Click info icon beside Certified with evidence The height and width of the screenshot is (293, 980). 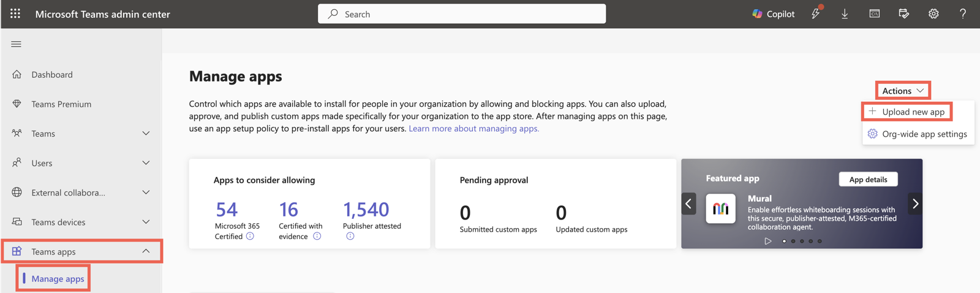pyautogui.click(x=317, y=236)
